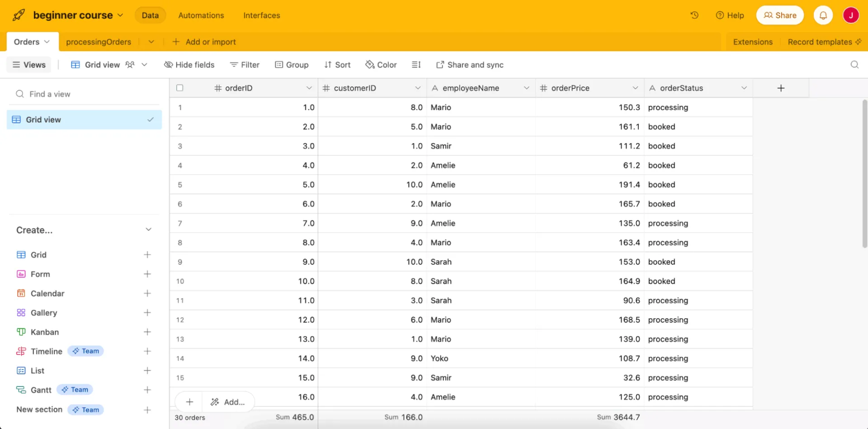
Task: Toggle the Views sidebar button
Action: [29, 65]
